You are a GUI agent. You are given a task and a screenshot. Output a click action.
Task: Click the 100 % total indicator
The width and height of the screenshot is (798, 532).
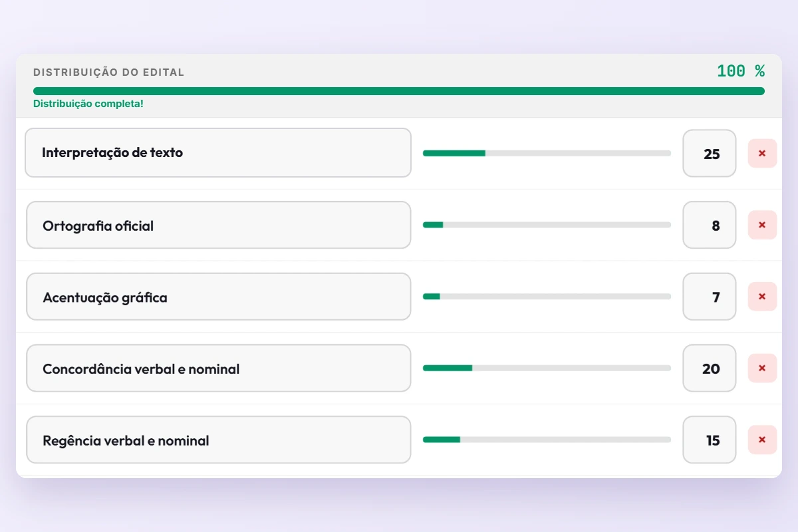pyautogui.click(x=741, y=71)
